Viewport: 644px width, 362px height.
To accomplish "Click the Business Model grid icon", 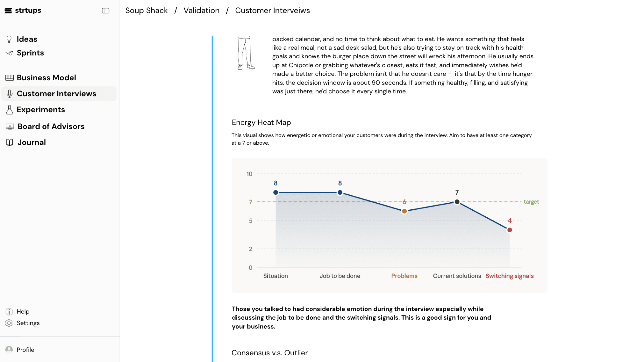I will tap(10, 77).
